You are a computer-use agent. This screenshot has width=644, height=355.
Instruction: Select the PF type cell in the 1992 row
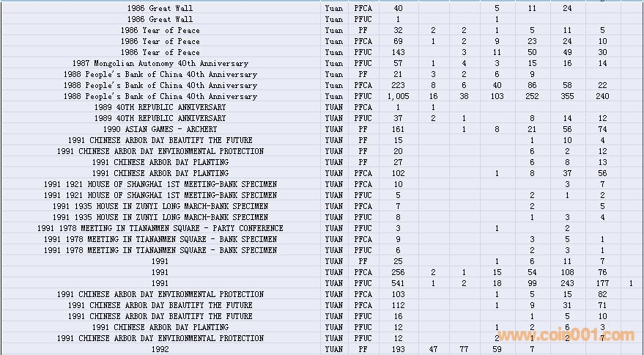(363, 349)
